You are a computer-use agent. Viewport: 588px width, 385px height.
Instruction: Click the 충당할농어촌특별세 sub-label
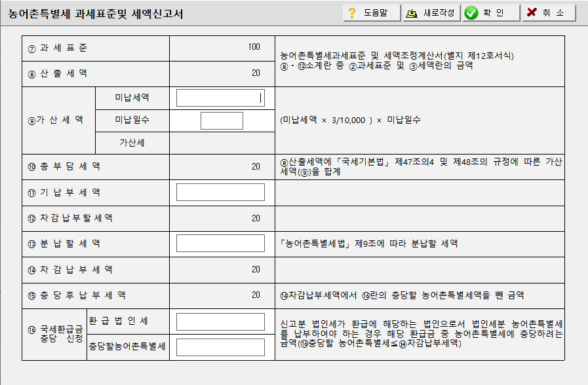click(127, 346)
